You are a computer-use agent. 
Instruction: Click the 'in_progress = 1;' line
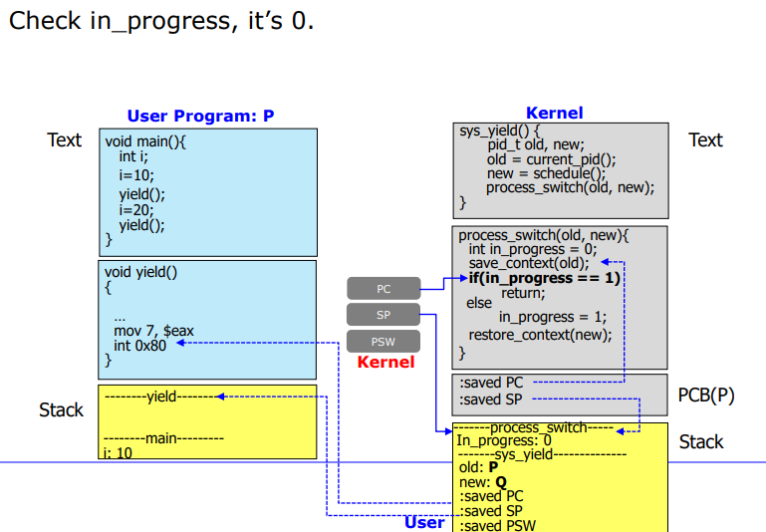553,317
